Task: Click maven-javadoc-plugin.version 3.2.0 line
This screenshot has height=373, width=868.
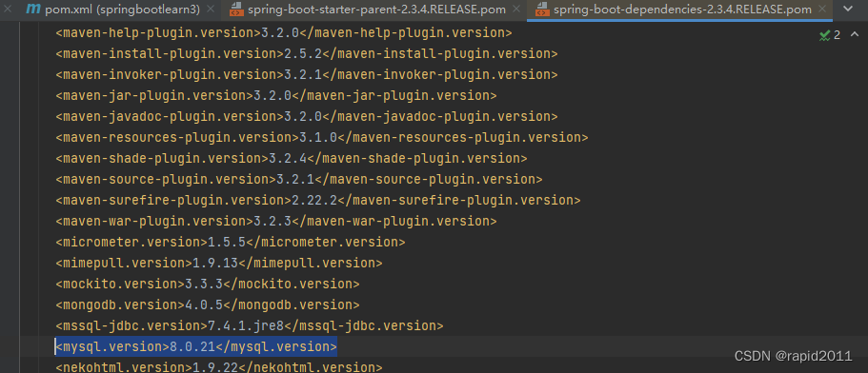Action: tap(306, 117)
